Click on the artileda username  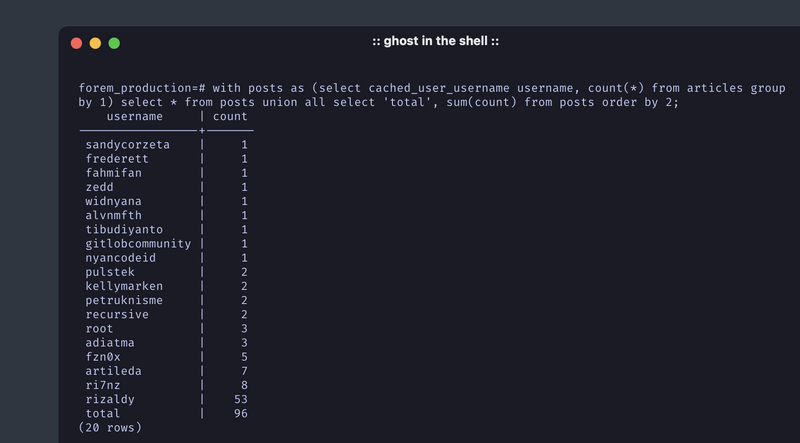pos(114,371)
